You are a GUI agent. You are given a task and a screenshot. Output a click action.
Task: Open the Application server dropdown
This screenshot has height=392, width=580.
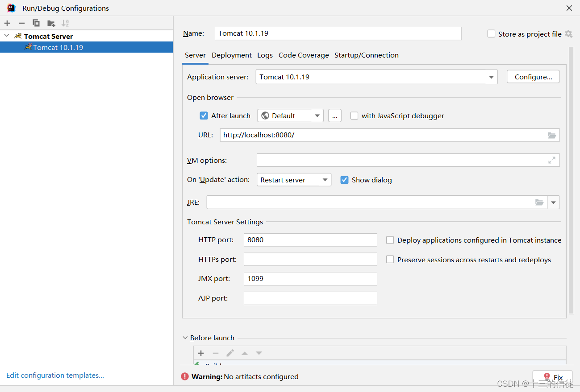(491, 77)
